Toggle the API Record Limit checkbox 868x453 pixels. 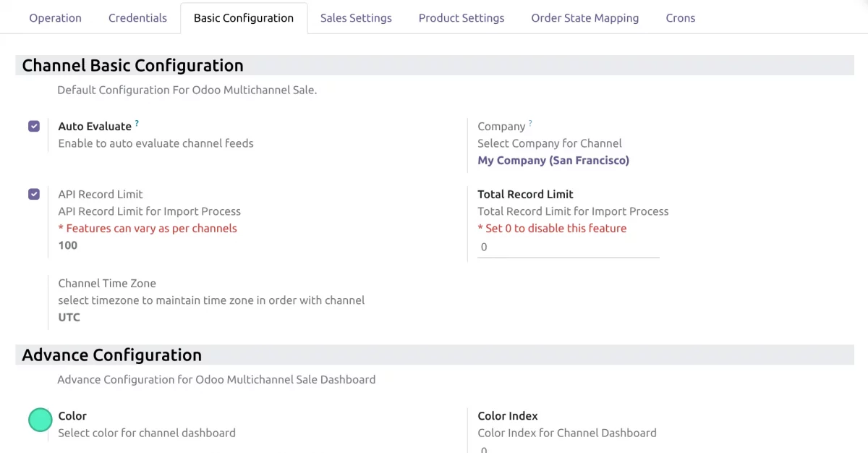34,195
